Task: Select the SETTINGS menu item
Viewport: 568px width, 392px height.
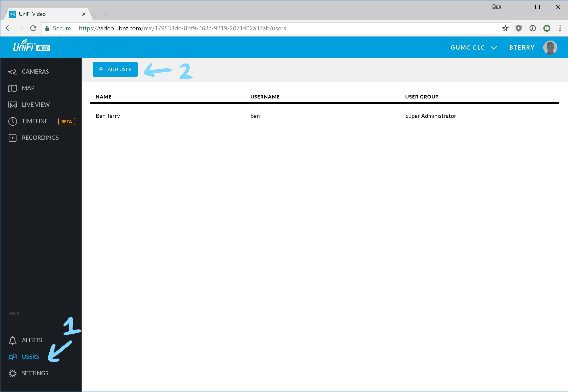Action: click(x=35, y=373)
